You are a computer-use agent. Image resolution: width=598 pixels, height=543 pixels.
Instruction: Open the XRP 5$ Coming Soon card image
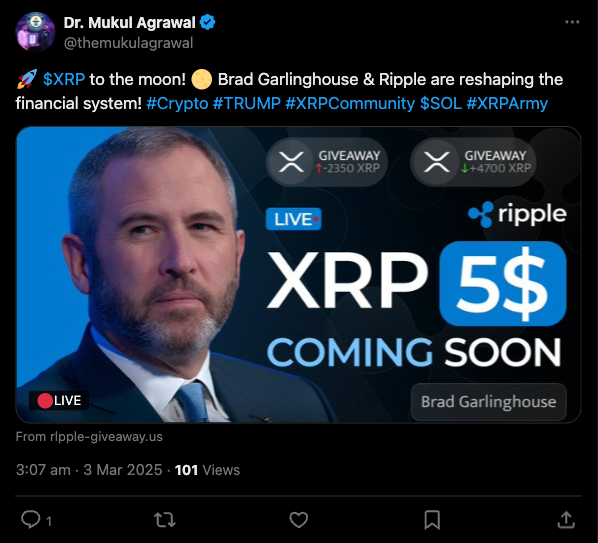click(x=299, y=275)
